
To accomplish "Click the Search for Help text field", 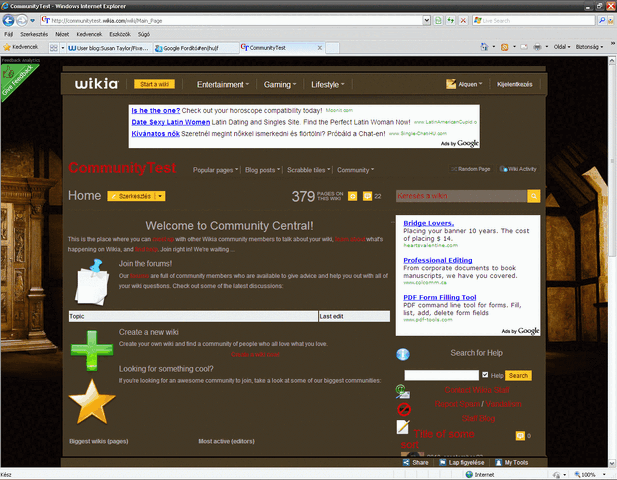I will tap(442, 375).
